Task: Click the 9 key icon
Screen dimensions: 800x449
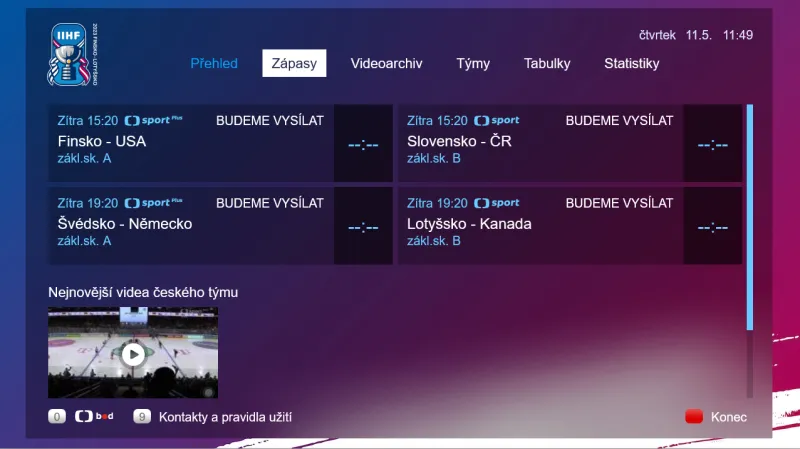Action: point(142,417)
